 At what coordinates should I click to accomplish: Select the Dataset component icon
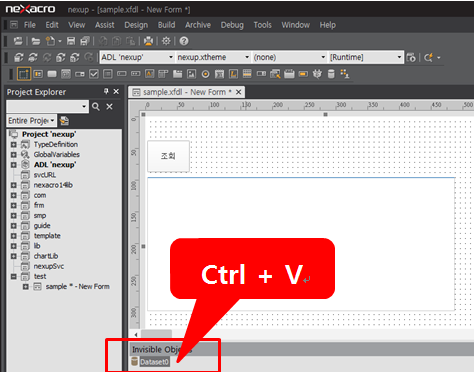(331, 74)
